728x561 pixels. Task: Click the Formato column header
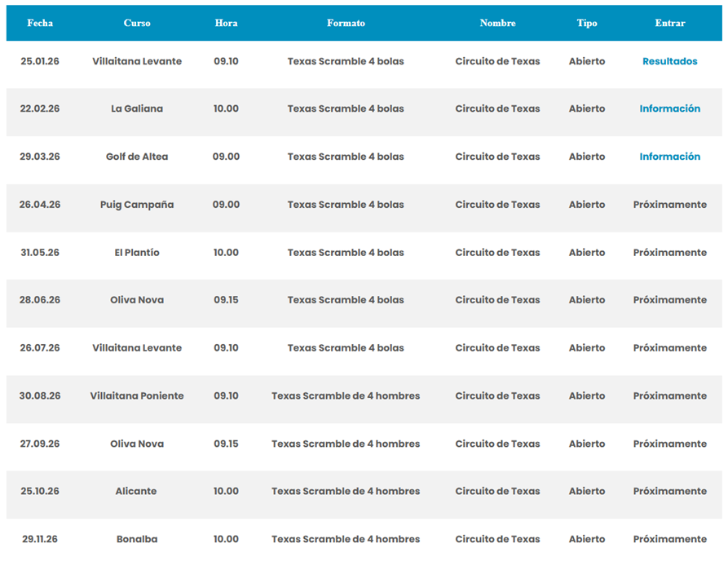[346, 23]
